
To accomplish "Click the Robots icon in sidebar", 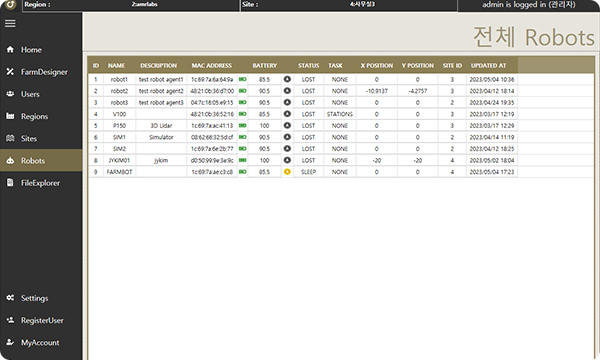I will point(10,160).
